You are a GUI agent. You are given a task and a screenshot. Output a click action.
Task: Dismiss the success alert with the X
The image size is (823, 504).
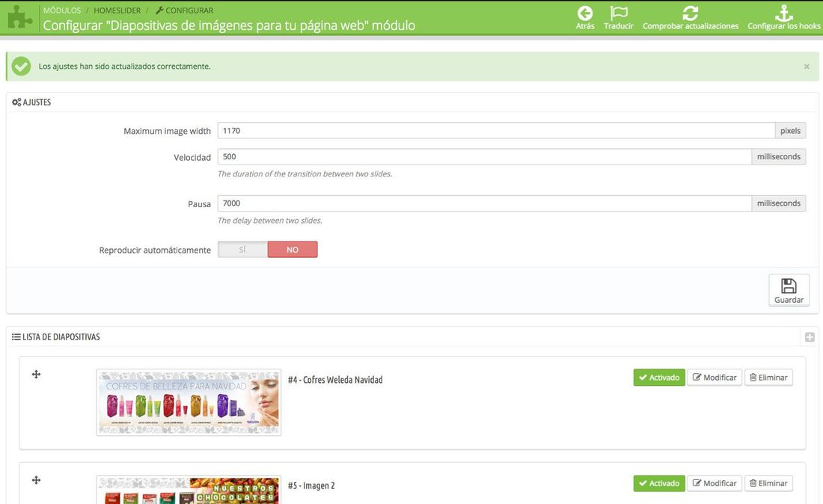pyautogui.click(x=807, y=67)
